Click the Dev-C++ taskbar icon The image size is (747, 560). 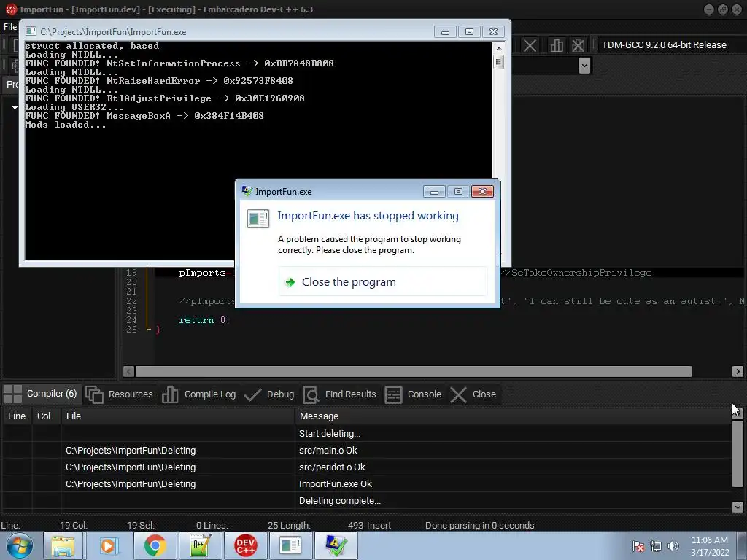[x=245, y=545]
